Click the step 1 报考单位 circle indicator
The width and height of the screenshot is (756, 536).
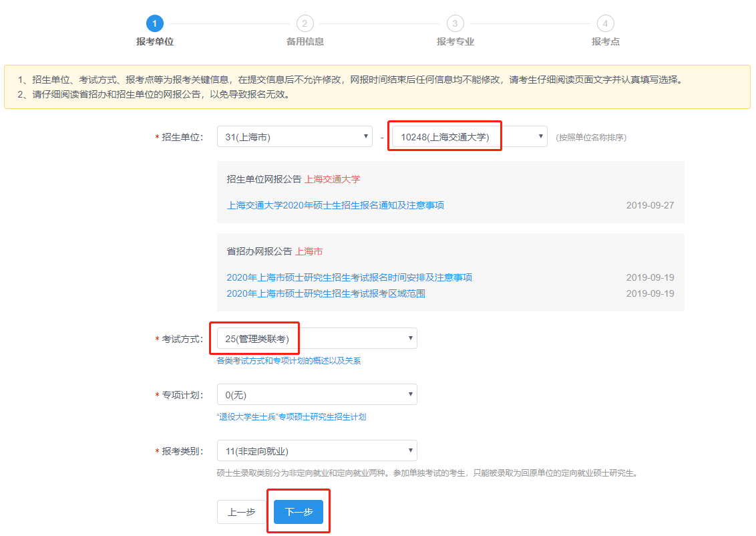point(156,22)
